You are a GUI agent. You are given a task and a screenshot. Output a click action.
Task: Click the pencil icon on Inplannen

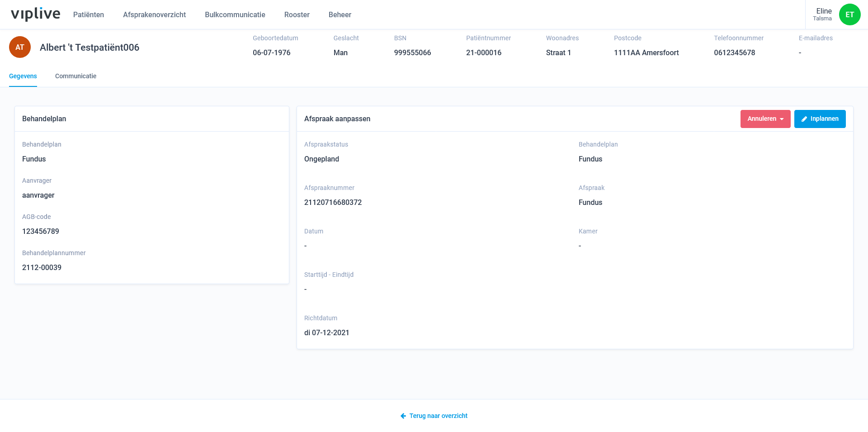point(804,119)
